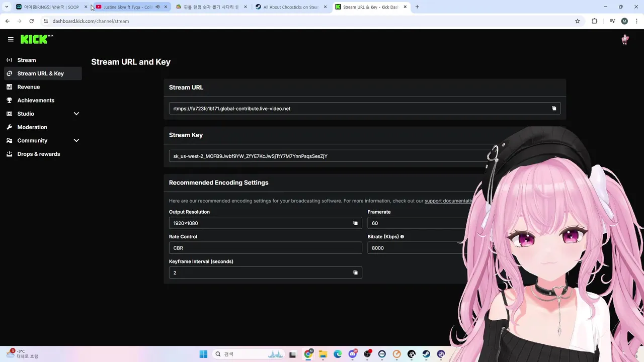Bookmark this page with star
This screenshot has width=644, height=362.
click(x=578, y=21)
